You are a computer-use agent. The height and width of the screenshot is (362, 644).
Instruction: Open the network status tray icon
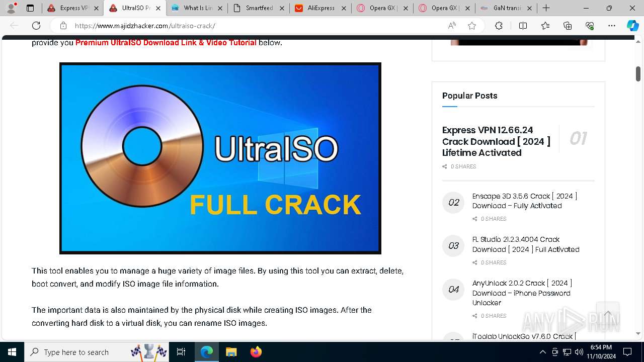[x=567, y=352]
